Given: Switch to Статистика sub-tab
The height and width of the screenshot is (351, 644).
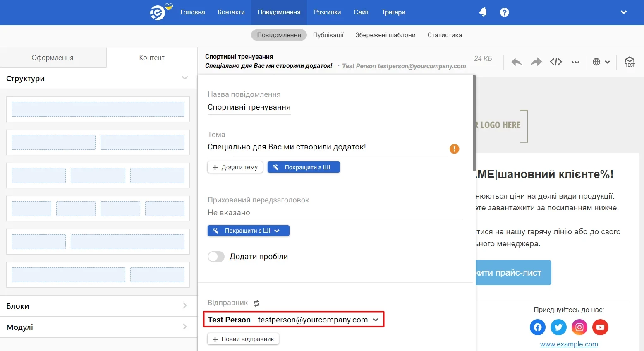Looking at the screenshot, I should pyautogui.click(x=445, y=35).
